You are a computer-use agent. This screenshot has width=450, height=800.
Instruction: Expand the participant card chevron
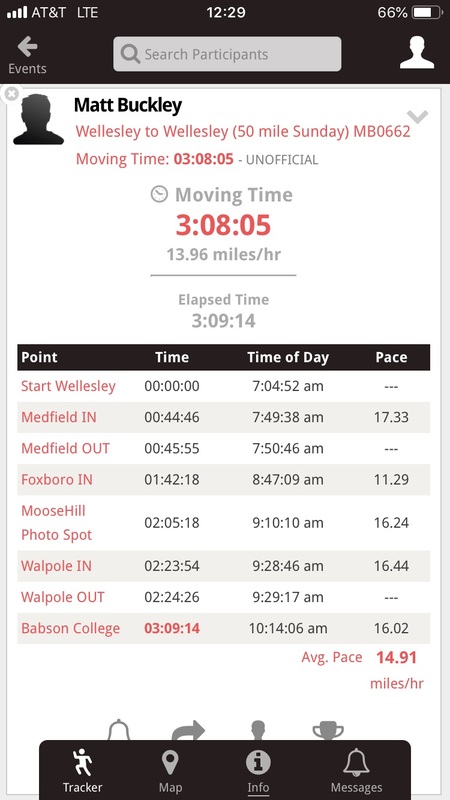(x=417, y=117)
